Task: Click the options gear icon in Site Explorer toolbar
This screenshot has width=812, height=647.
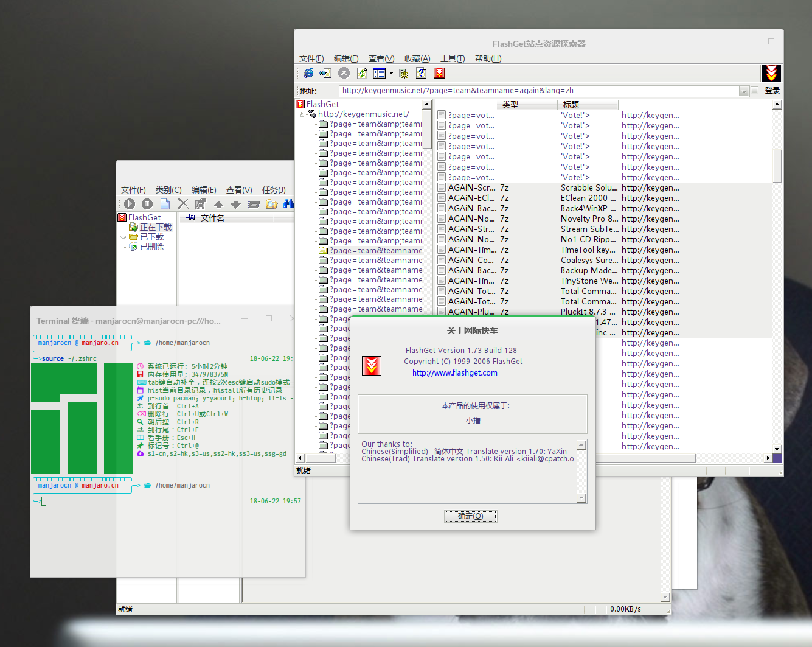Action: click(404, 73)
